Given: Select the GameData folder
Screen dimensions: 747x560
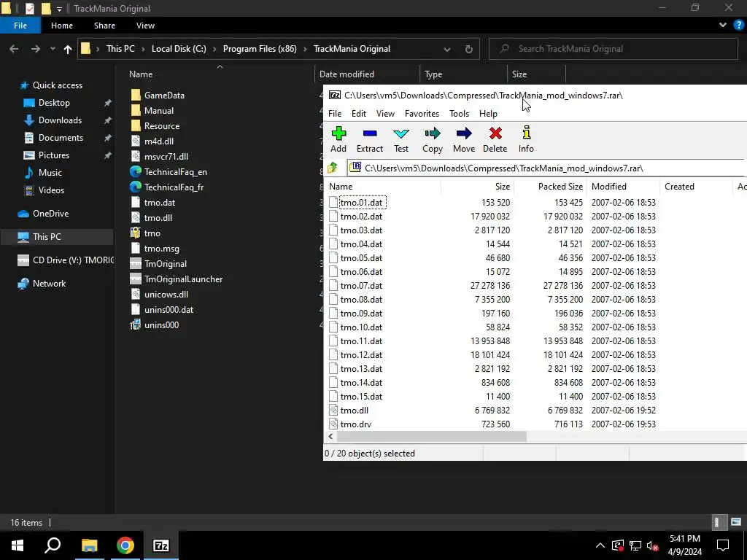Looking at the screenshot, I should point(164,96).
